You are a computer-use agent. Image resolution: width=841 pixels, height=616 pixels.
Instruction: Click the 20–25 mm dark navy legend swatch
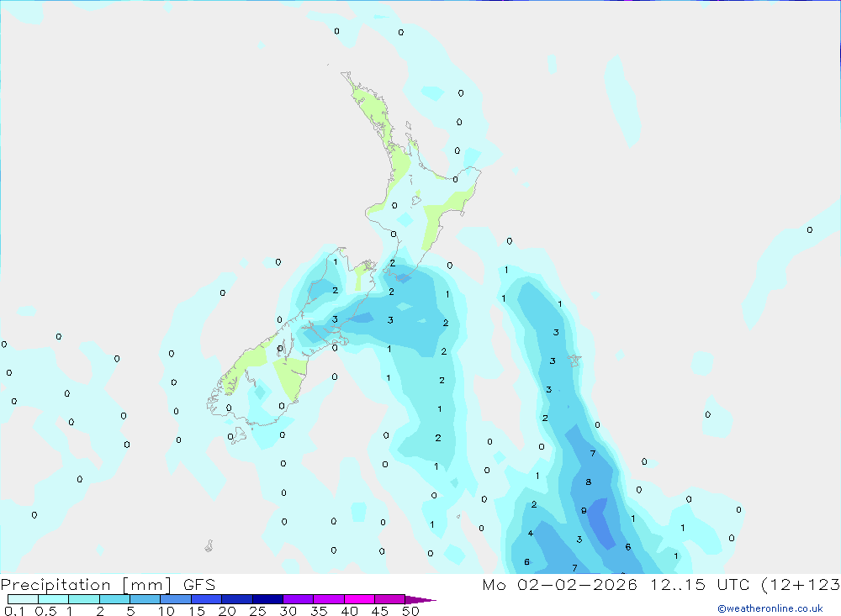point(236,599)
